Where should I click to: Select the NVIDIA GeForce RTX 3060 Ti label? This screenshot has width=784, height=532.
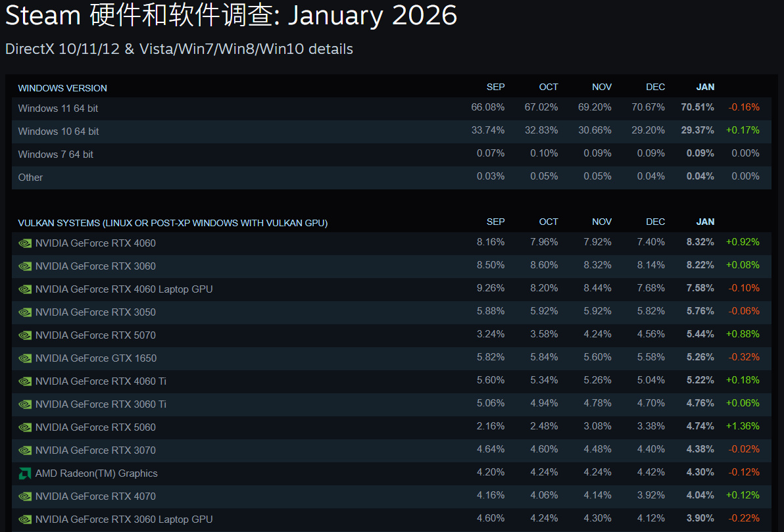point(101,404)
